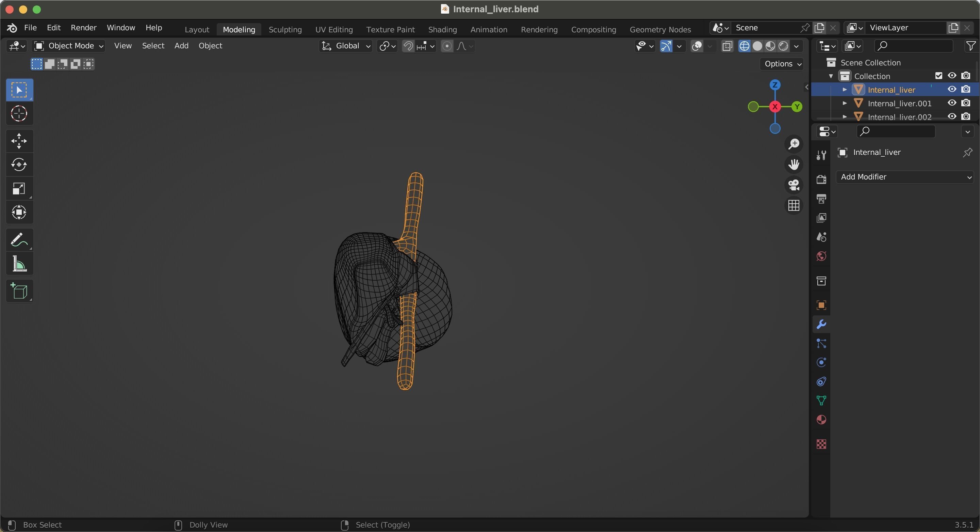
Task: Select solid viewport shading
Action: [757, 46]
